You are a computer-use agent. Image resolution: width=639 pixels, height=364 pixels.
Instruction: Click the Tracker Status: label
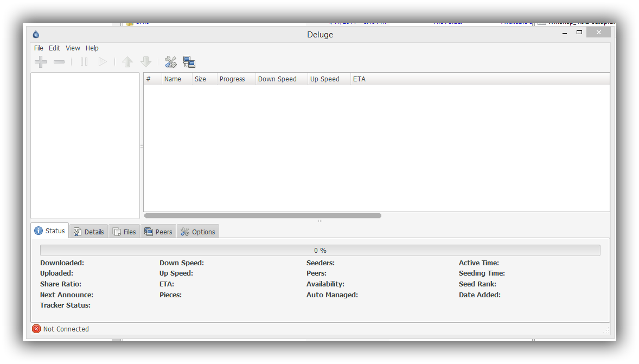pos(65,305)
